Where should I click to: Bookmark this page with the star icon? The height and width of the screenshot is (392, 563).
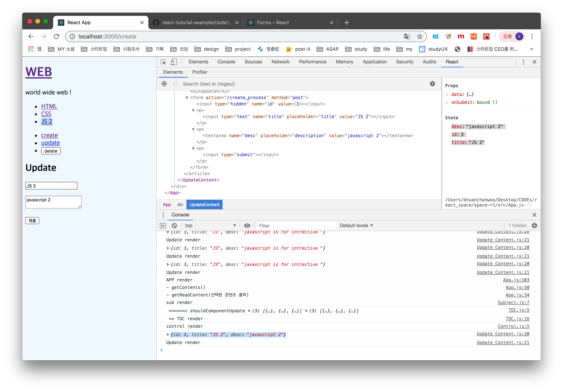(x=420, y=36)
